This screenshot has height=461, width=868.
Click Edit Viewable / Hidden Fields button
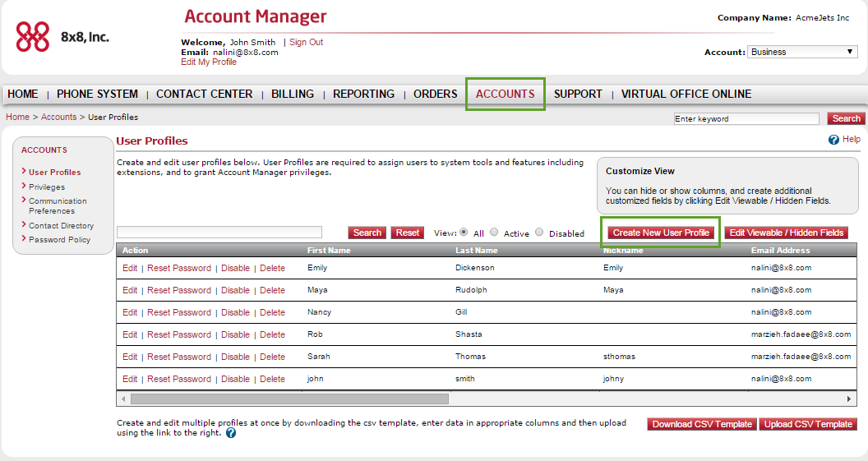coord(786,233)
